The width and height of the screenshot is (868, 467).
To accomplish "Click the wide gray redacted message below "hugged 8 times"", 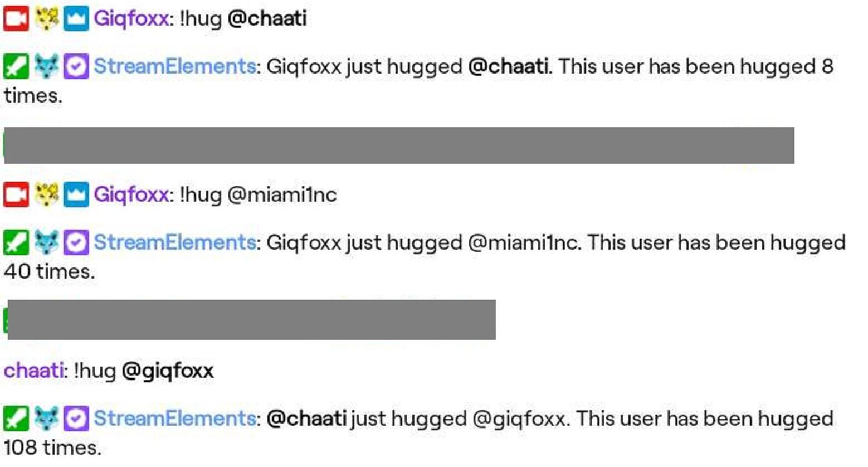I will click(399, 145).
